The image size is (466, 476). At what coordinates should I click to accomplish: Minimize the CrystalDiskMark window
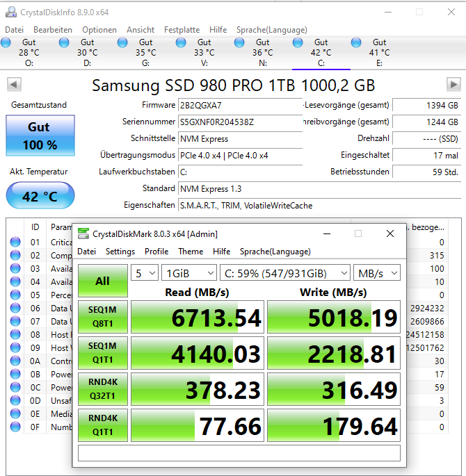pos(327,233)
